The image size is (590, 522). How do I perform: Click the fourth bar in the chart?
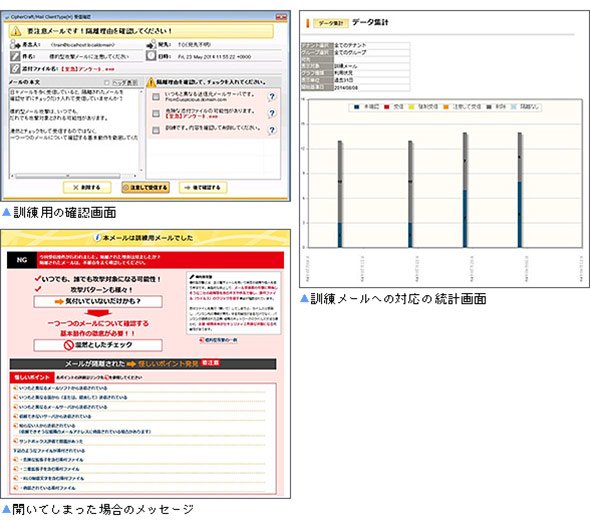[x=520, y=190]
